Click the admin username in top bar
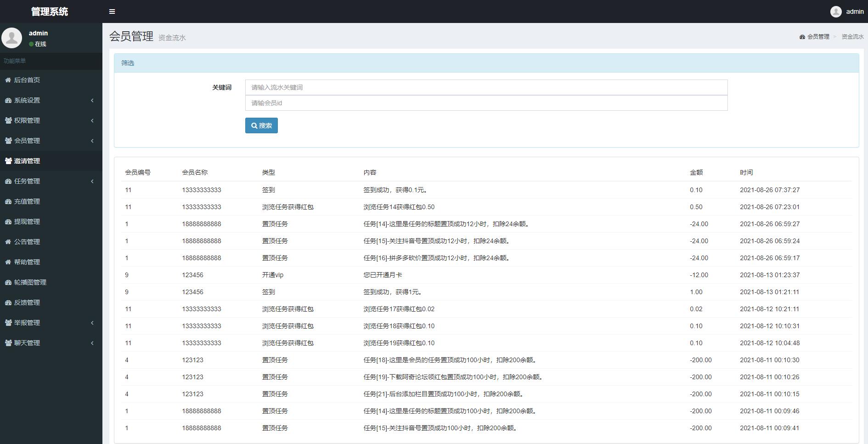 pos(855,11)
